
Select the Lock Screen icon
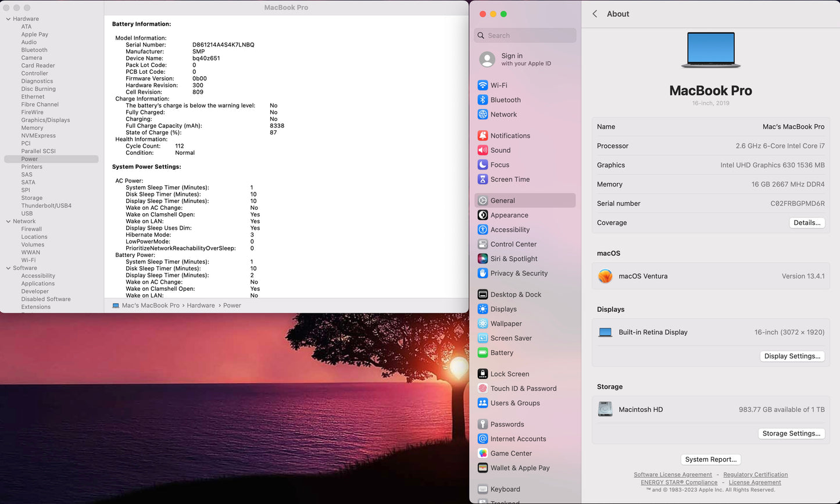[482, 374]
